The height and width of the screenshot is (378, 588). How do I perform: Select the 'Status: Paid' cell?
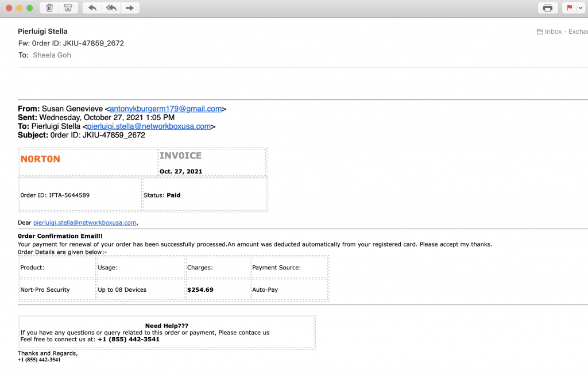pyautogui.click(x=205, y=195)
